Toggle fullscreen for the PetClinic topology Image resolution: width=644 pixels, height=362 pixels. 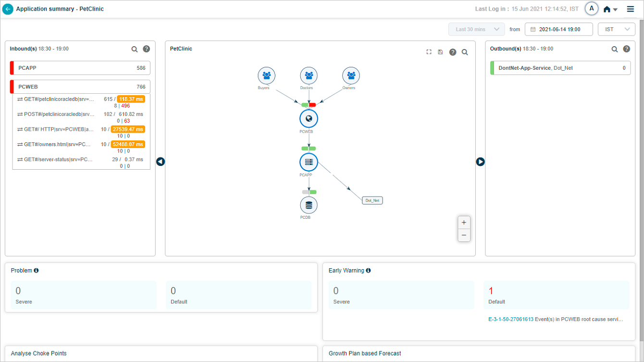(429, 52)
